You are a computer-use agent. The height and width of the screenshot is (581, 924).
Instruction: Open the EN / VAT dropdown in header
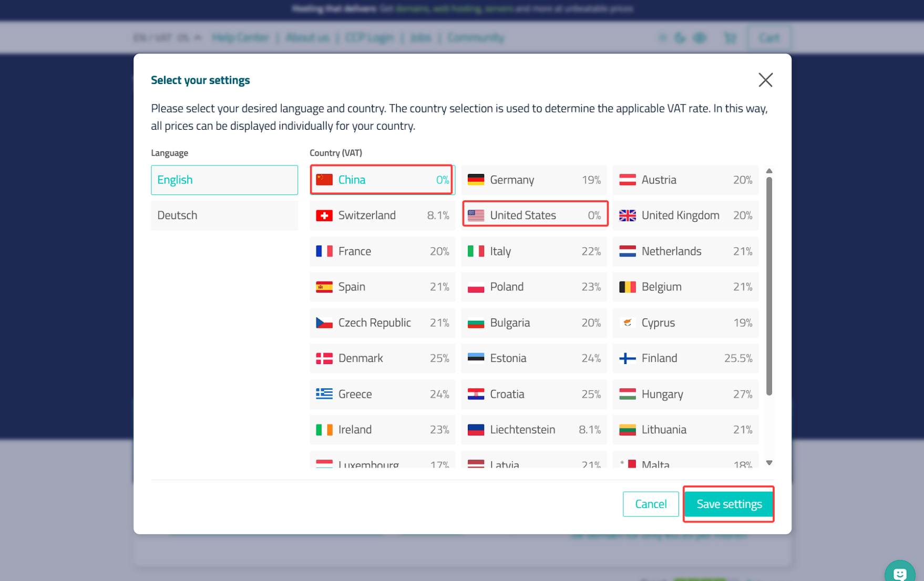point(167,38)
